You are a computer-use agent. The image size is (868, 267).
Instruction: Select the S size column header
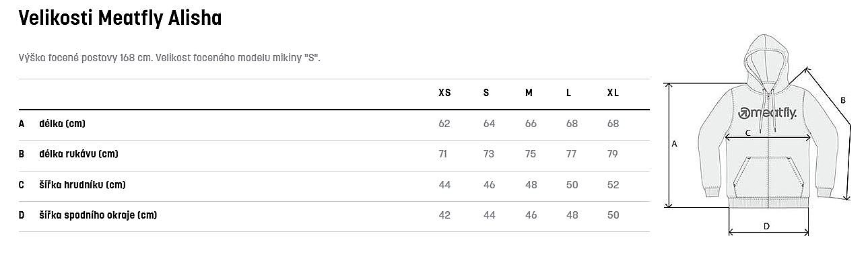[486, 93]
